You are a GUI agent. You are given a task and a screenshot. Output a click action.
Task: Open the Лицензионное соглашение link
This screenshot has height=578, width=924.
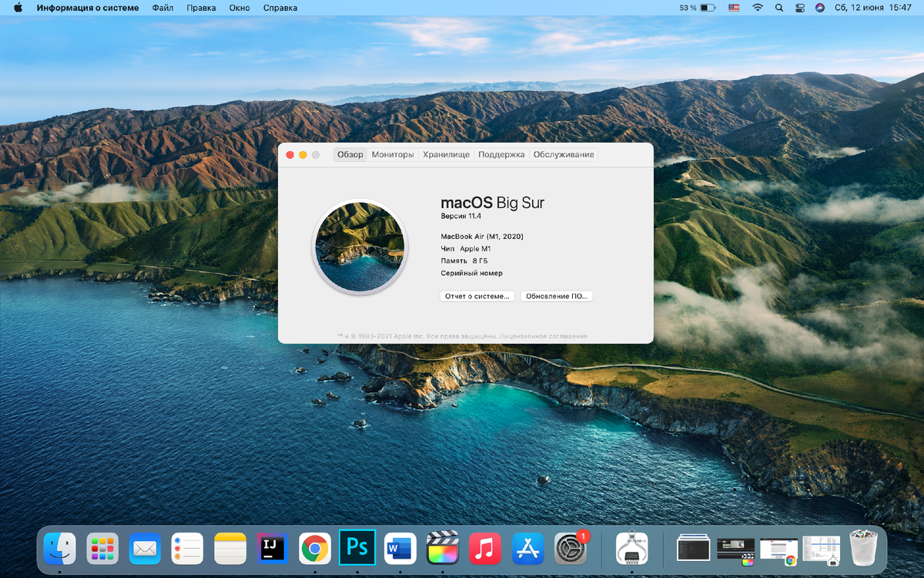[544, 336]
